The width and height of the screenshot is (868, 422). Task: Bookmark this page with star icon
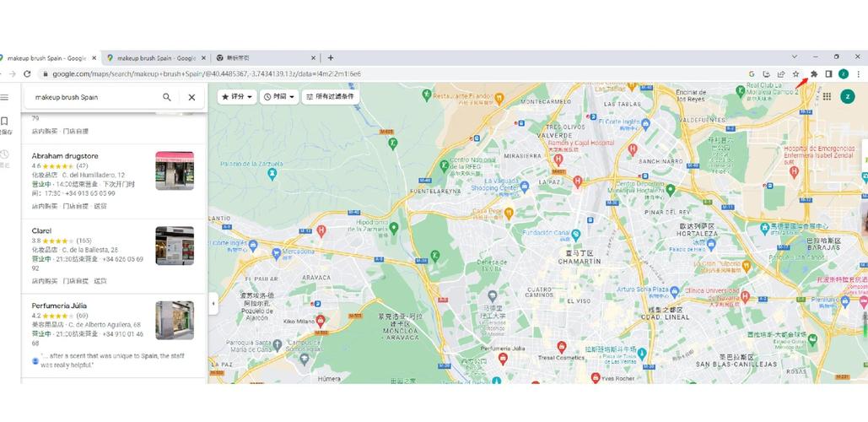click(x=795, y=73)
